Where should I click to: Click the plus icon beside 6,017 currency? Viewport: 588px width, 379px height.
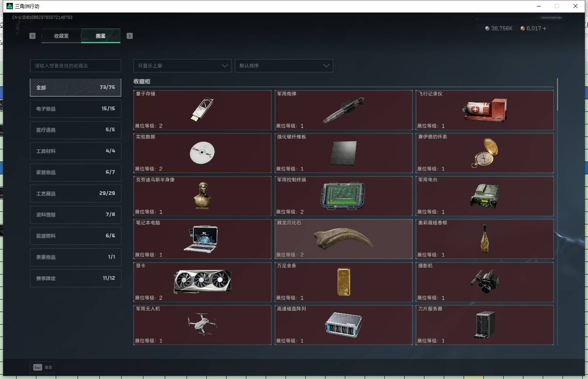coord(545,28)
